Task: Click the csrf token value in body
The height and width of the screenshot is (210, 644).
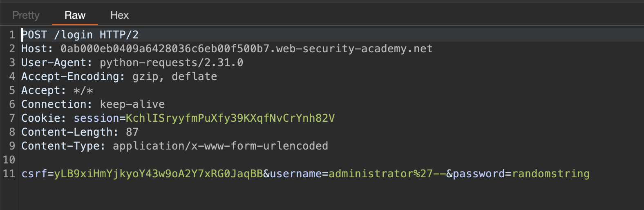Action: [159, 174]
